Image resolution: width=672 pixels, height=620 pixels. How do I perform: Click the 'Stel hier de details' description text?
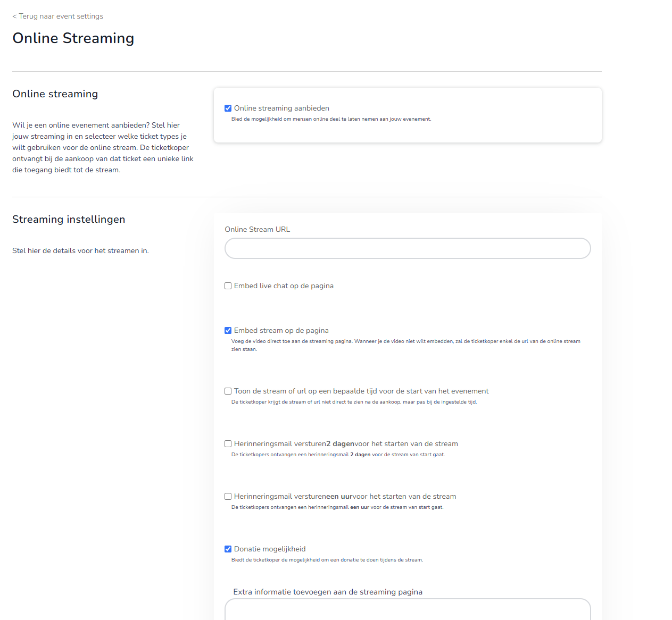(x=80, y=251)
